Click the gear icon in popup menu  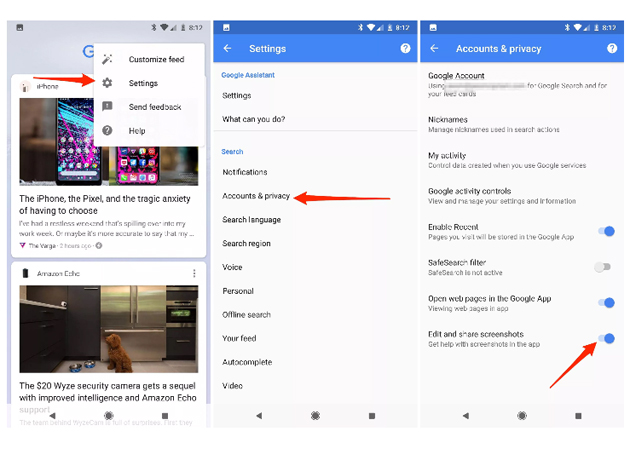108,83
